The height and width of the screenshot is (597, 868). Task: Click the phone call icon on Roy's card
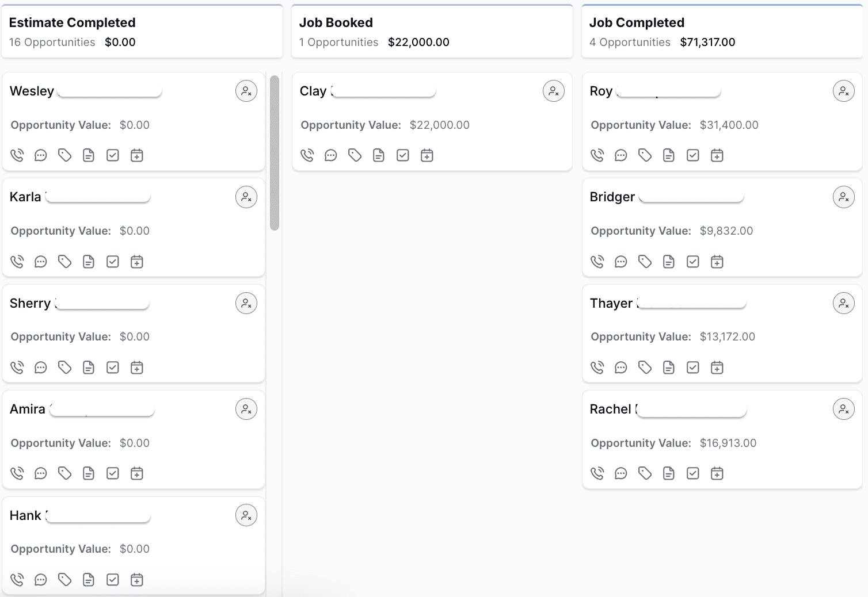[x=597, y=155]
